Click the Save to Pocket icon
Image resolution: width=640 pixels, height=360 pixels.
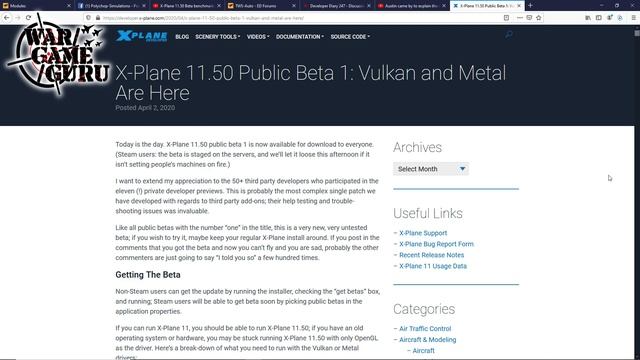point(529,18)
